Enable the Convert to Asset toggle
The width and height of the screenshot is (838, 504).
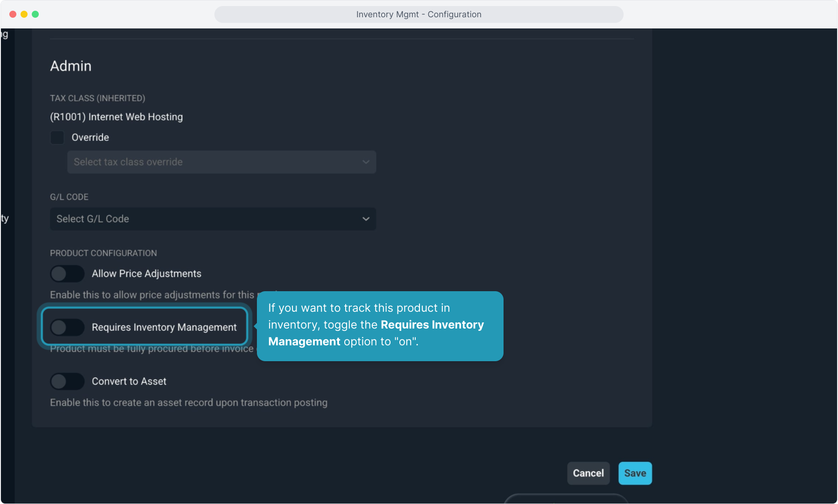coord(67,382)
